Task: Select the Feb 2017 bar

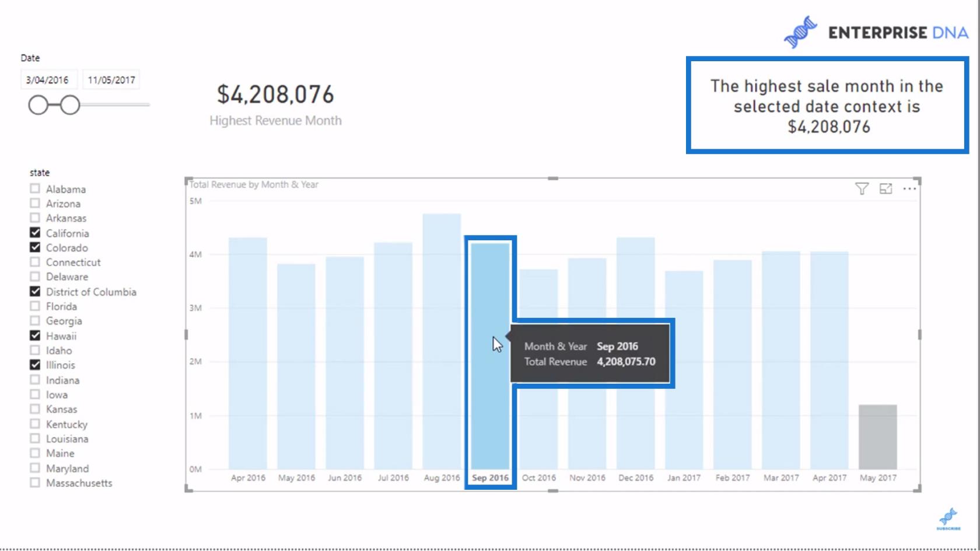Action: tap(733, 364)
